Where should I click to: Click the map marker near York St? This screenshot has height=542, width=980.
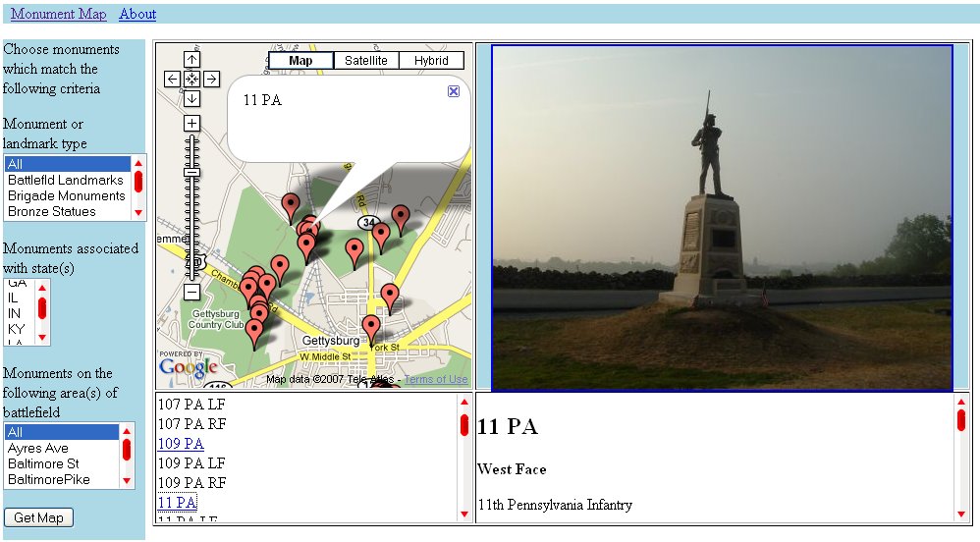coord(371,328)
